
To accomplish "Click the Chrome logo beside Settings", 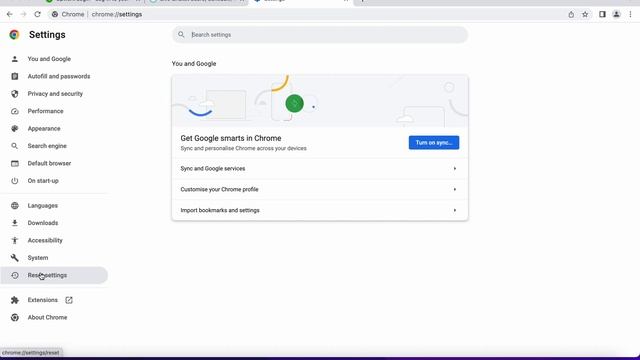I will [x=14, y=35].
